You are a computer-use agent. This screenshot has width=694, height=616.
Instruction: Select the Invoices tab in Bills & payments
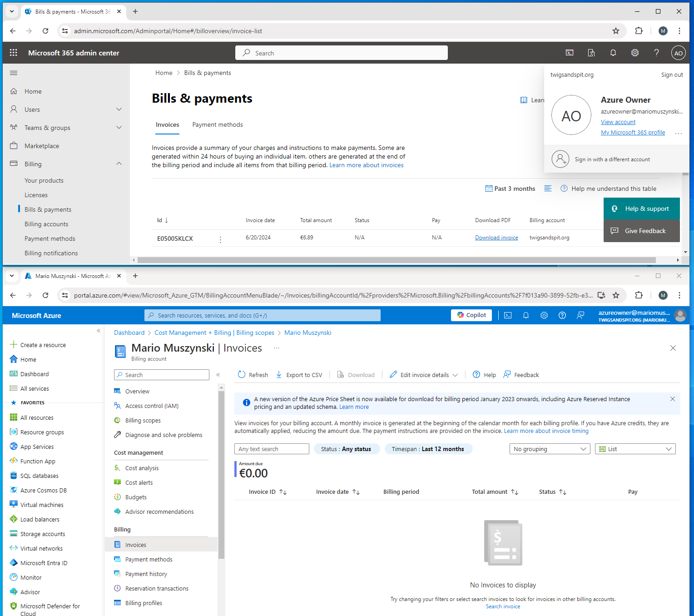[x=168, y=124]
